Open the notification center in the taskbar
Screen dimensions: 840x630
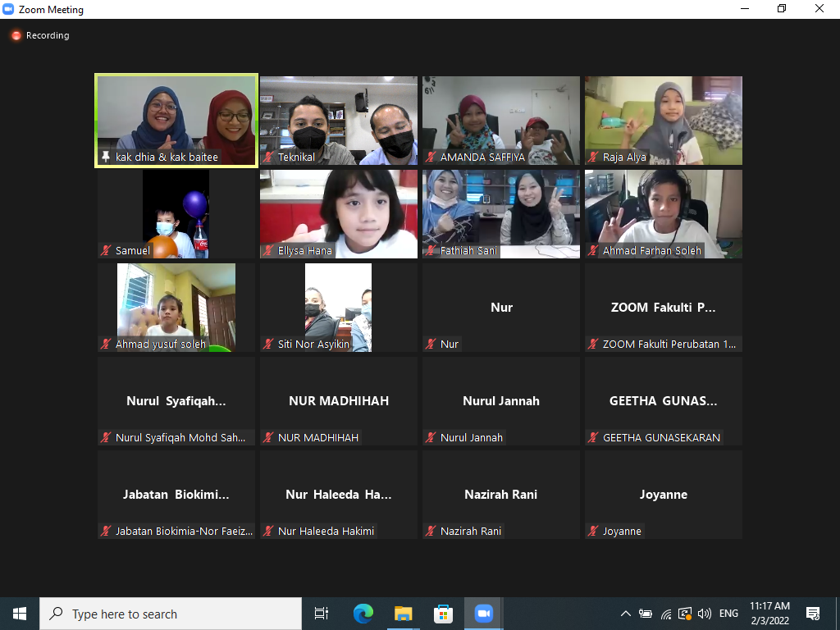pos(813,614)
